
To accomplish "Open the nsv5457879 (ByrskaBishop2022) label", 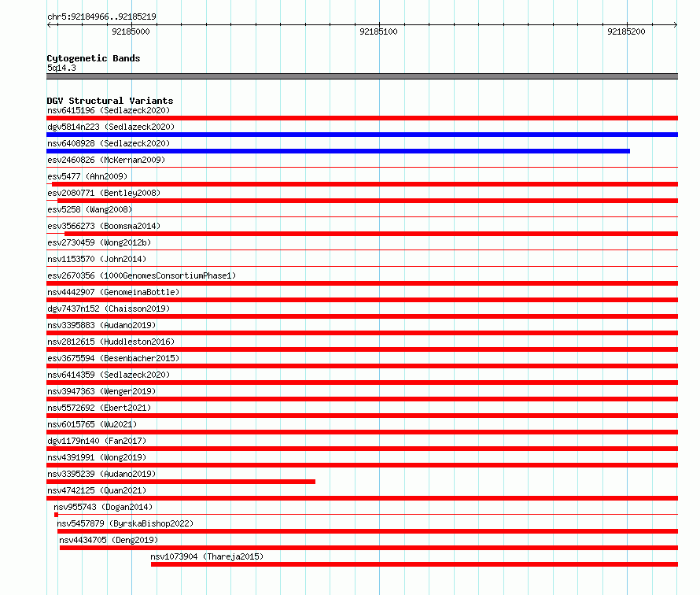I will point(125,523).
